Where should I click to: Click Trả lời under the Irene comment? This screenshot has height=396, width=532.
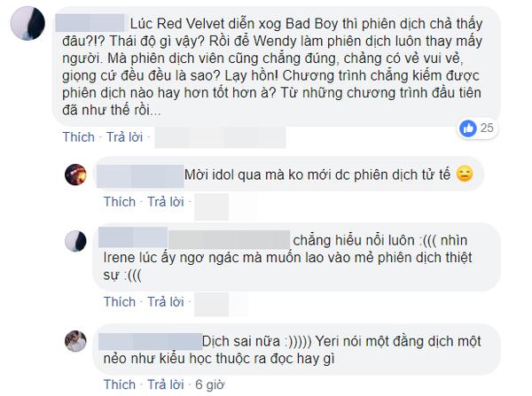pyautogui.click(x=166, y=302)
